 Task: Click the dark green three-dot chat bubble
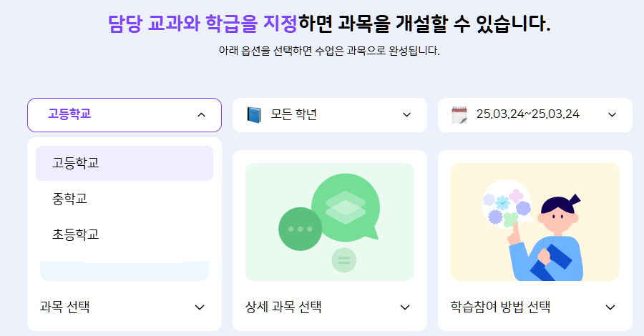click(301, 229)
